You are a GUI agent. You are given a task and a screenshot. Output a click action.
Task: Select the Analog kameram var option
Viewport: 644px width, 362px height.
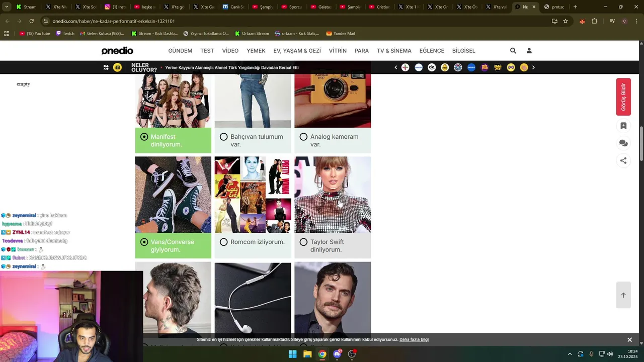click(x=333, y=140)
